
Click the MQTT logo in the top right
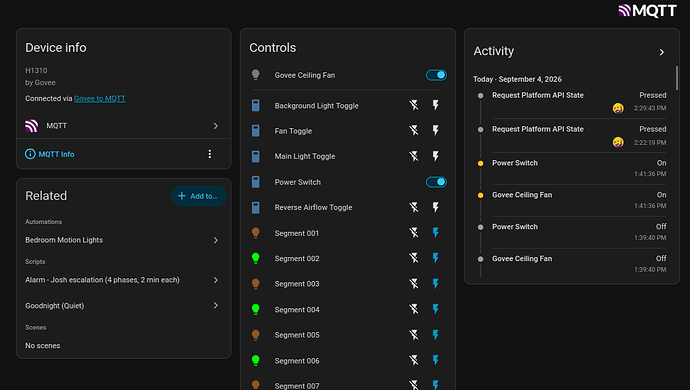tap(647, 10)
